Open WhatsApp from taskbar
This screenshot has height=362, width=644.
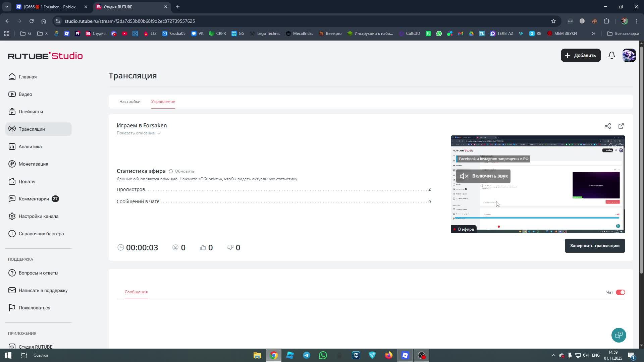click(323, 355)
